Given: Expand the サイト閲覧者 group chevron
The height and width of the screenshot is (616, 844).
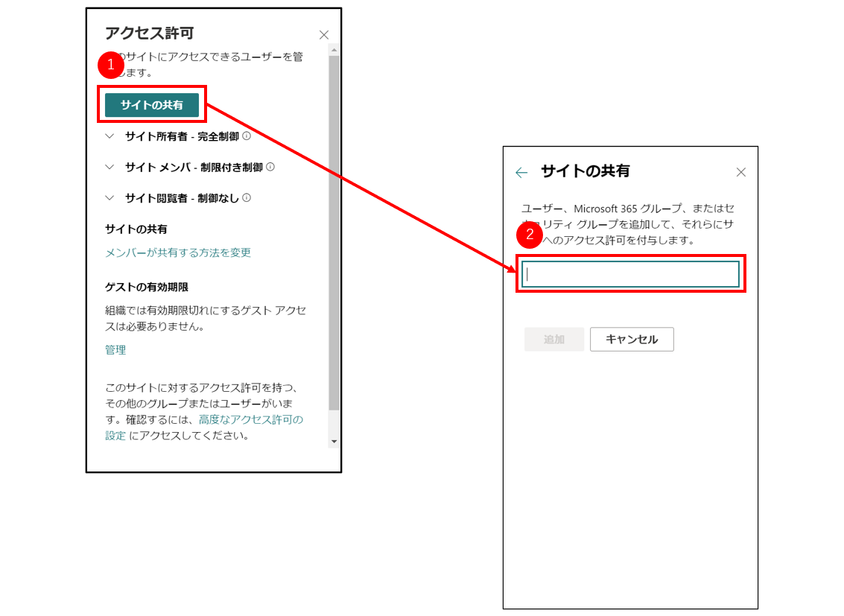Looking at the screenshot, I should tap(110, 198).
